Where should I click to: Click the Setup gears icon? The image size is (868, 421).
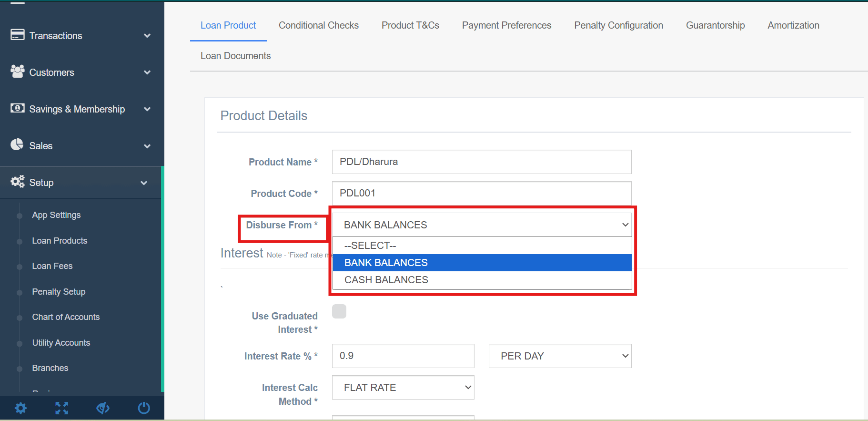18,182
